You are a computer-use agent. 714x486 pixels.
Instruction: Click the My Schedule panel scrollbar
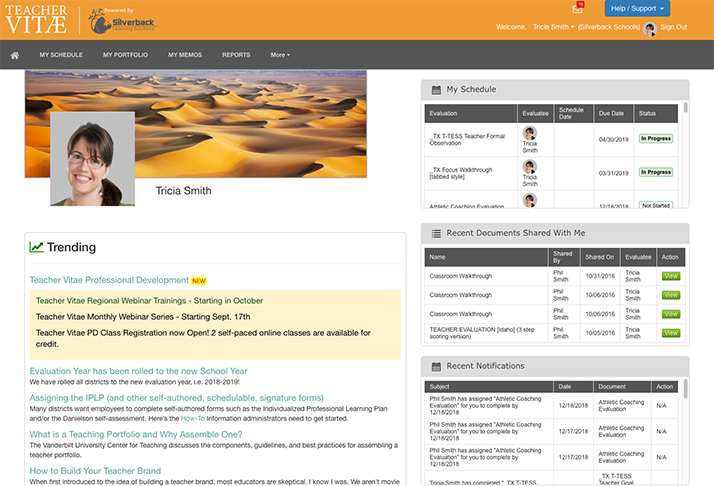pyautogui.click(x=685, y=150)
